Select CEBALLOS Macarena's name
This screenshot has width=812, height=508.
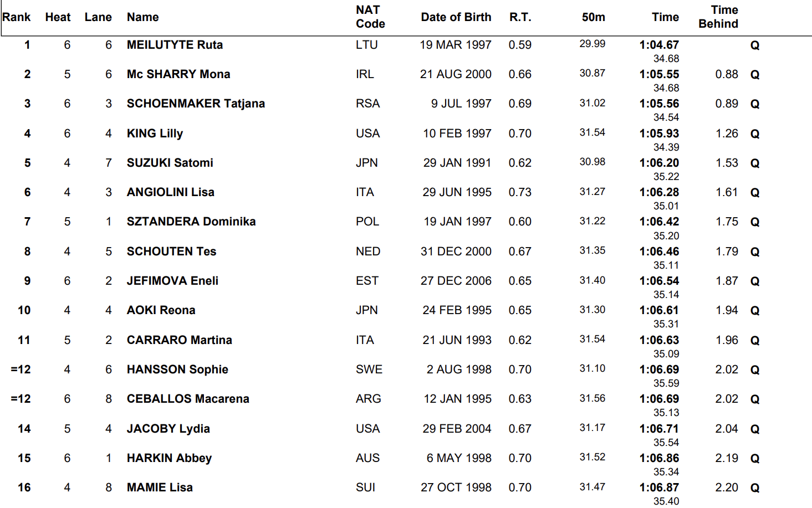click(x=188, y=399)
